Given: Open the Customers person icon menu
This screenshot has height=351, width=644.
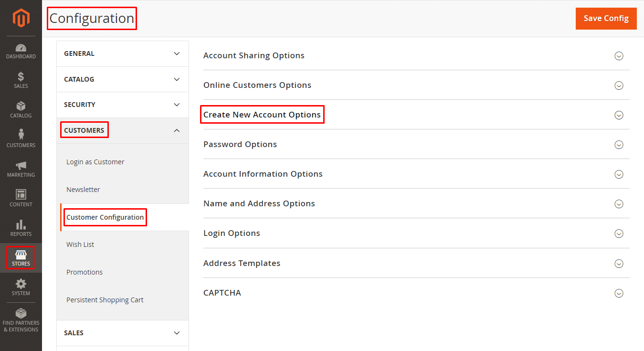Looking at the screenshot, I should tap(21, 136).
